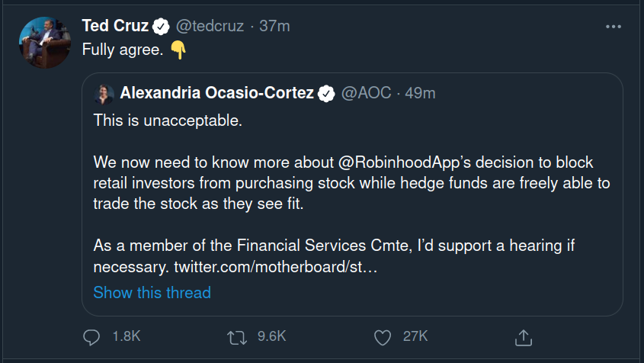Click the 'Fully agree.' tweet text
The width and height of the screenshot is (644, 363).
tap(123, 50)
